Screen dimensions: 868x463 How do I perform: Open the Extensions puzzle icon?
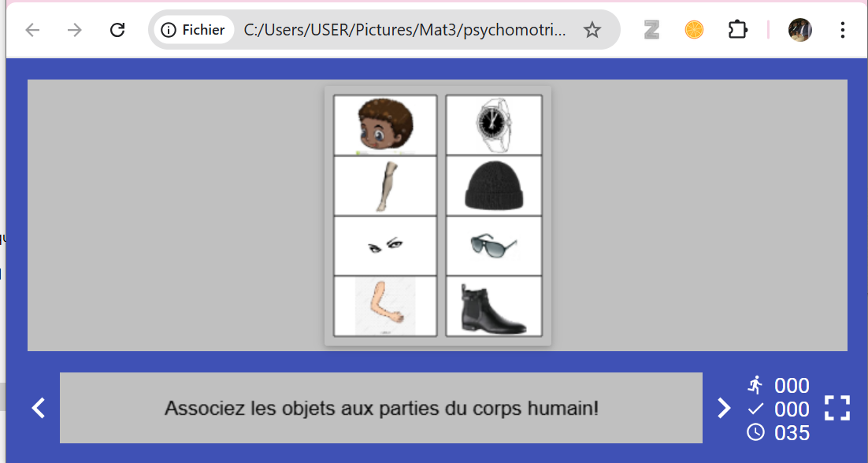(x=737, y=29)
